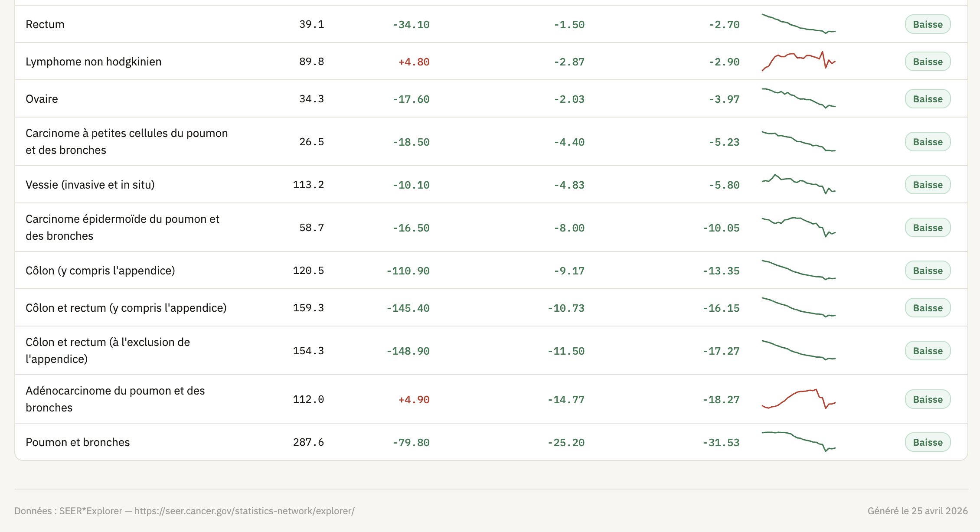Click the 287.6 value in the Poumon row
This screenshot has width=980, height=532.
pos(308,442)
